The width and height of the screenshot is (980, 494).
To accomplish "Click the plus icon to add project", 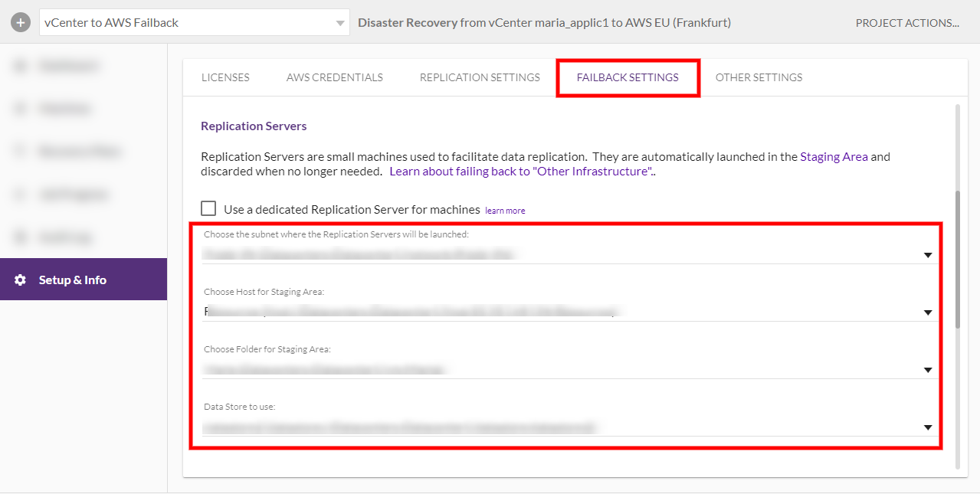I will click(21, 23).
